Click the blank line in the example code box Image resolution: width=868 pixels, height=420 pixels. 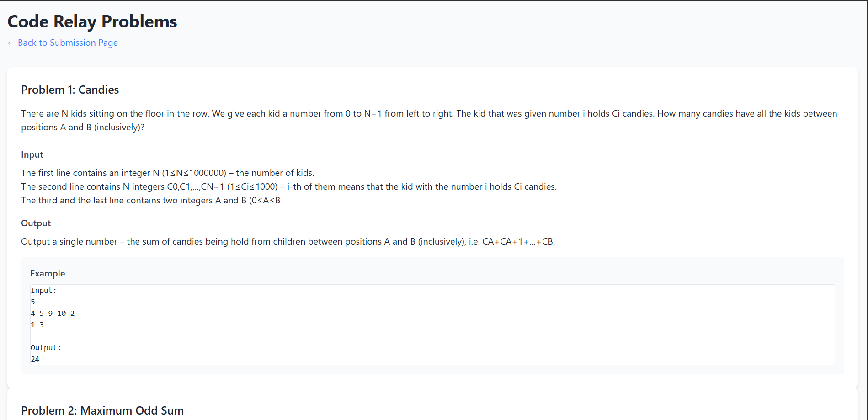(x=183, y=336)
